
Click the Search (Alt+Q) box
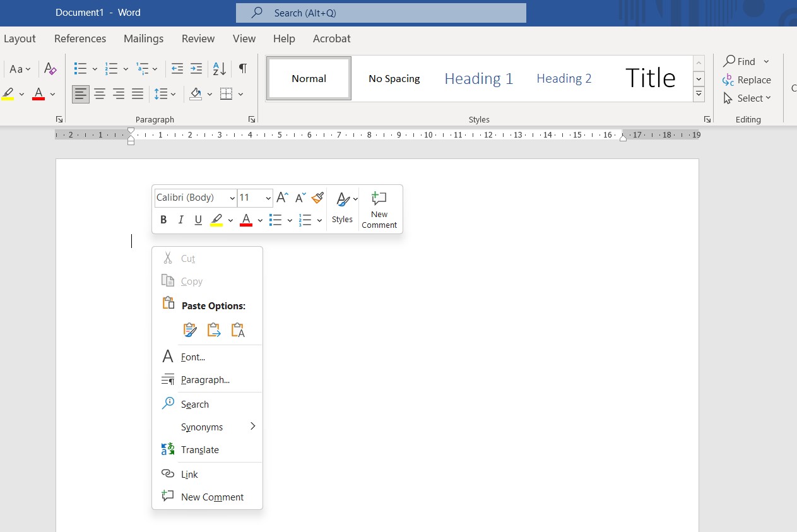click(x=381, y=13)
